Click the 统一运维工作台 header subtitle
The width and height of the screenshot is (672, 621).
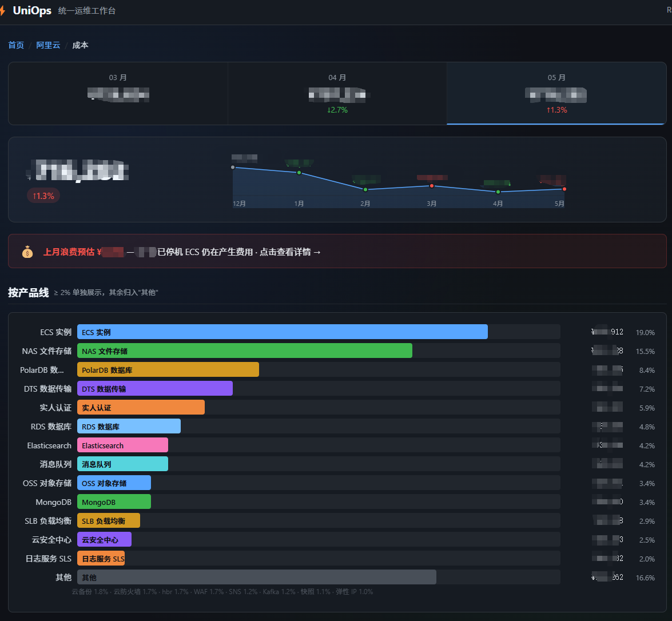86,11
